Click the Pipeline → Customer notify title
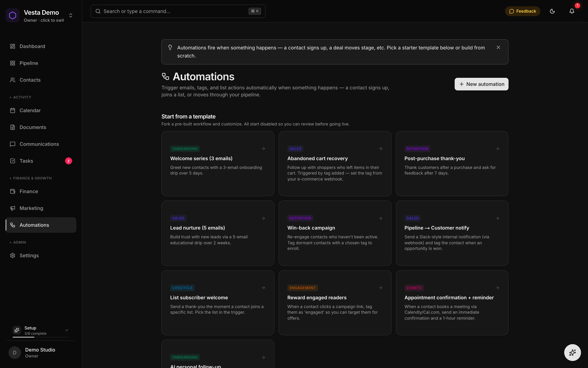 [437, 228]
